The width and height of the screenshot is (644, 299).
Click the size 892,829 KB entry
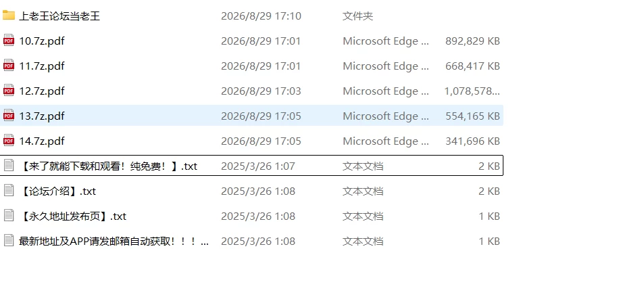point(472,41)
